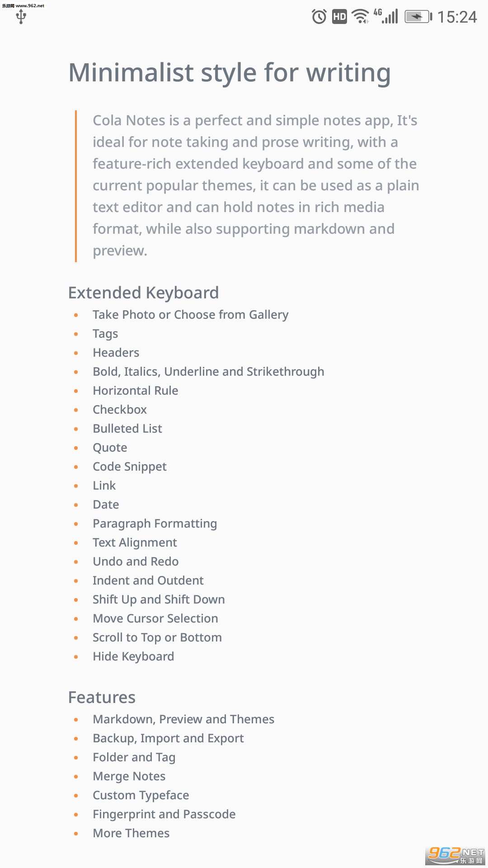Tap the Checkbox list item

(120, 410)
